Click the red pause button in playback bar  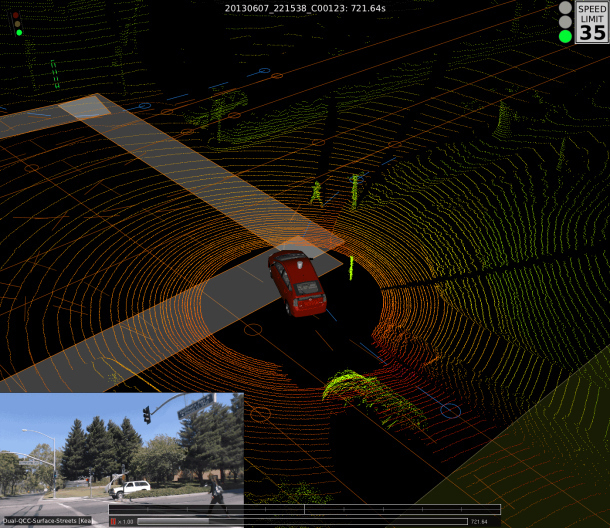tap(113, 521)
